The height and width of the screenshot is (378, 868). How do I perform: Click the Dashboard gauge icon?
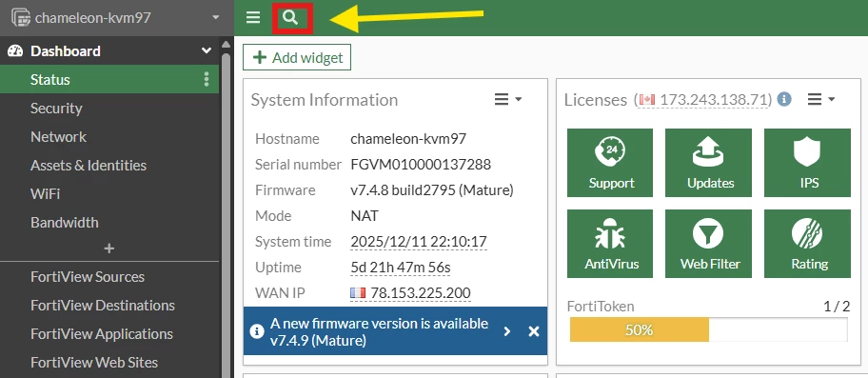[15, 51]
